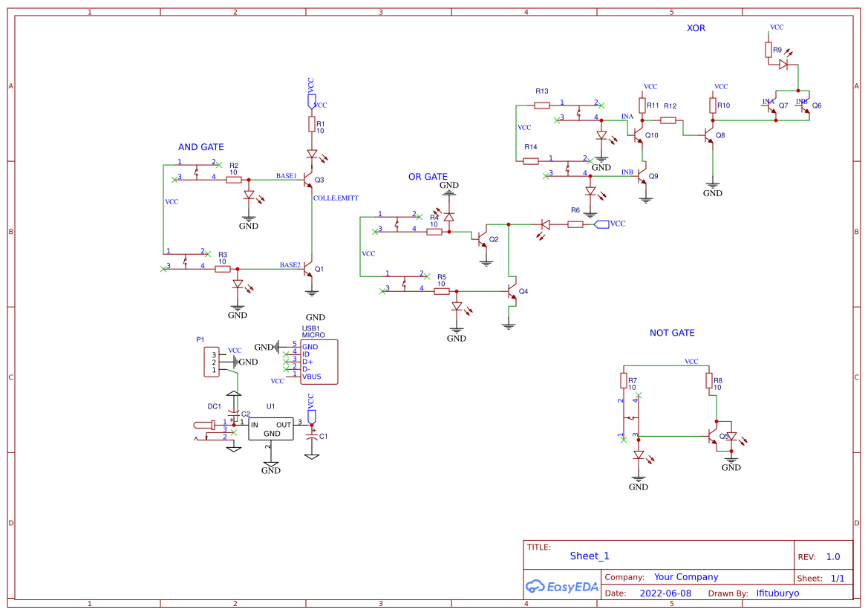Click resistor R11 symbol
Image resolution: width=868 pixels, height=615 pixels.
point(642,105)
